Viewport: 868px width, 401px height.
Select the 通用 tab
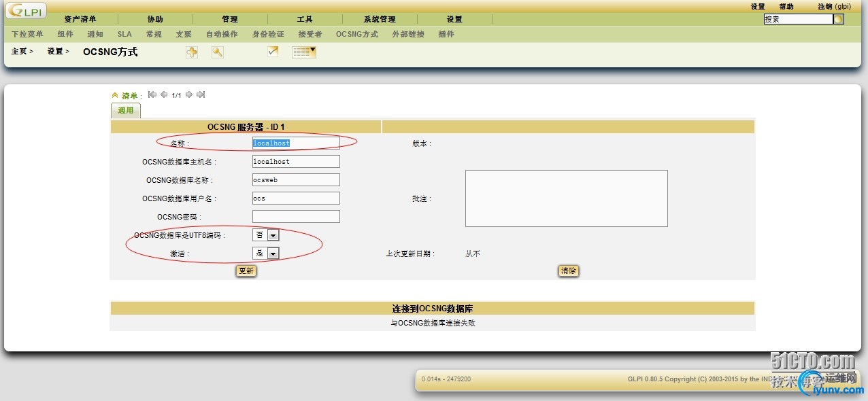(126, 110)
